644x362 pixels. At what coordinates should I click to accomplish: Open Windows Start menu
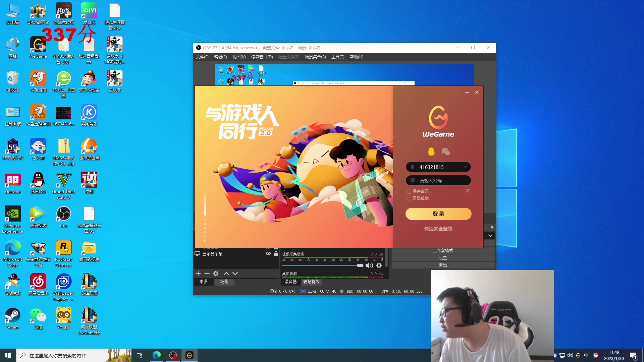coord(8,355)
